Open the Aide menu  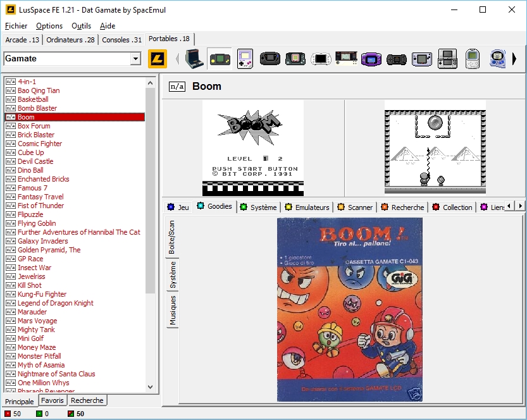tap(108, 26)
